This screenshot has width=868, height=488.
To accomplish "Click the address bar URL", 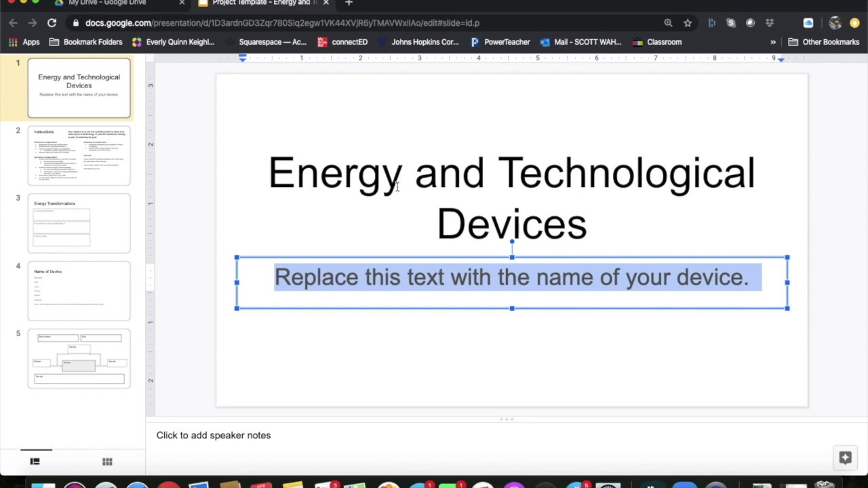I will click(282, 23).
